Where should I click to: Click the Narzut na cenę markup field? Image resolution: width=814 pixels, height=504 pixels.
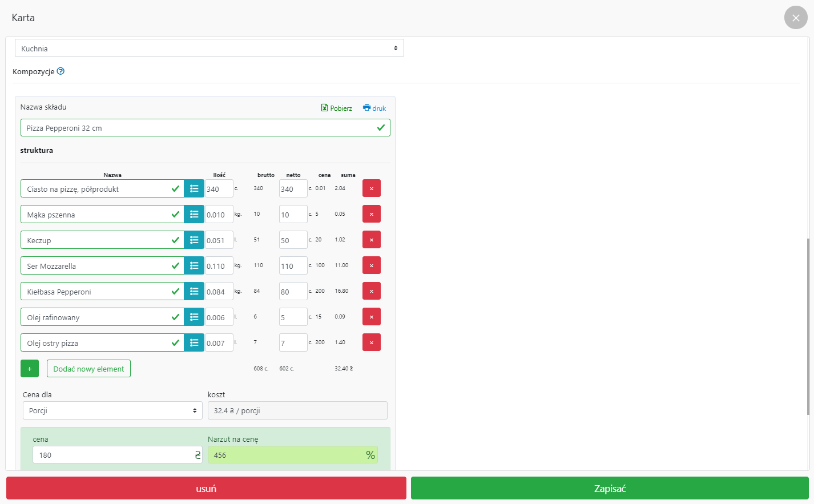[285, 455]
